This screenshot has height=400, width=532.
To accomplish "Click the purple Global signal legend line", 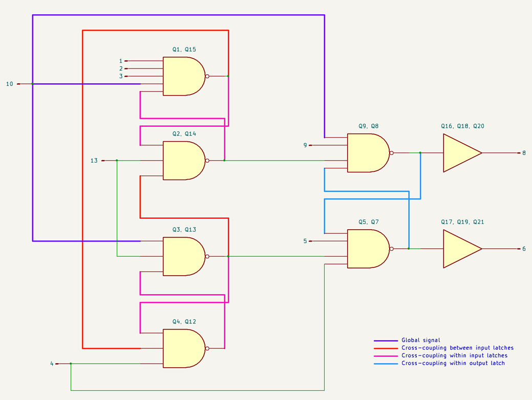I will pos(386,340).
